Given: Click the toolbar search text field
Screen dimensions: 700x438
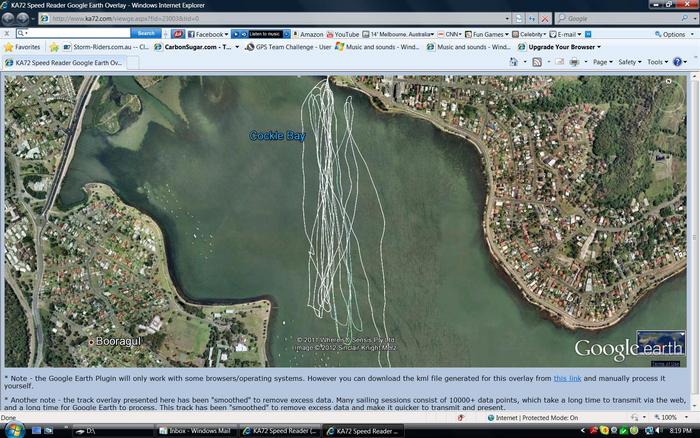Looking at the screenshot, I should pyautogui.click(x=73, y=33).
